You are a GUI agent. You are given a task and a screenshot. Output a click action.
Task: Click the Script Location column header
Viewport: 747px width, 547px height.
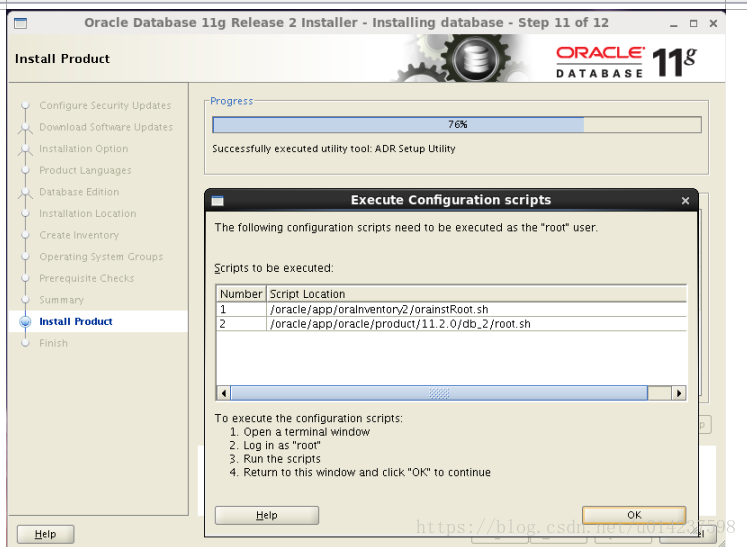(x=476, y=294)
